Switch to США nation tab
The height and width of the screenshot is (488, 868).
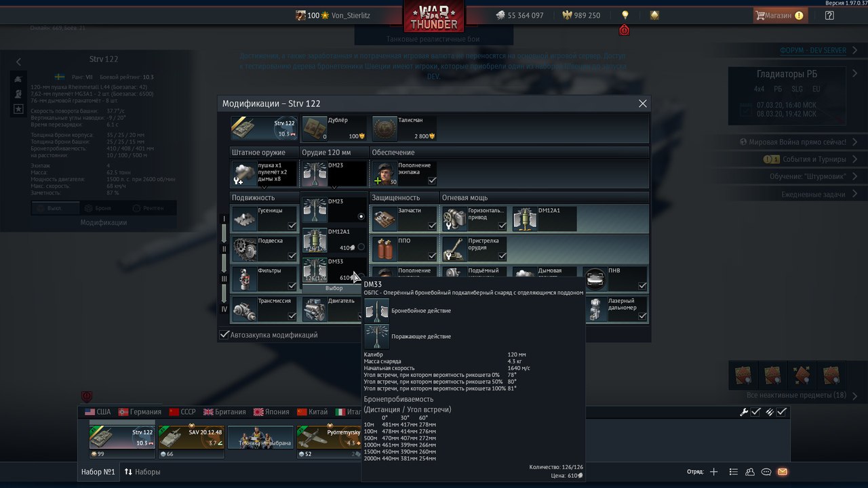[x=98, y=411]
